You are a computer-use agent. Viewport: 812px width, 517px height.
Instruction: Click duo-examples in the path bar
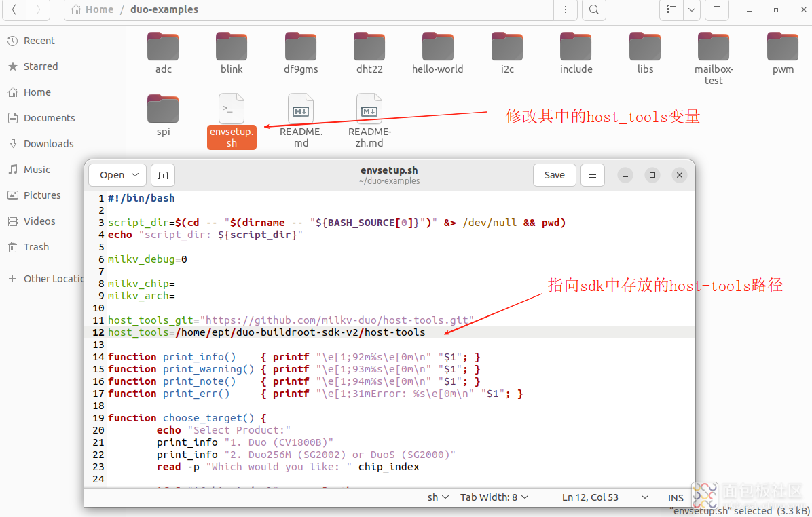(164, 9)
